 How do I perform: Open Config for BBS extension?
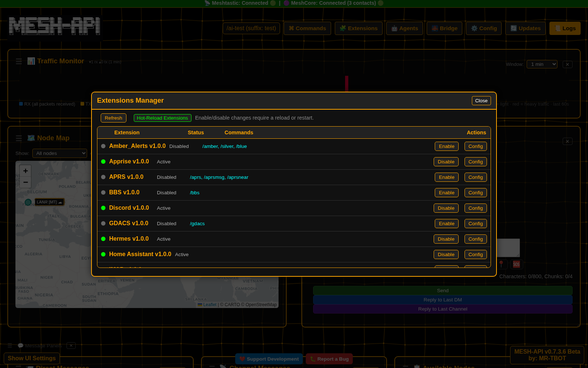click(476, 192)
